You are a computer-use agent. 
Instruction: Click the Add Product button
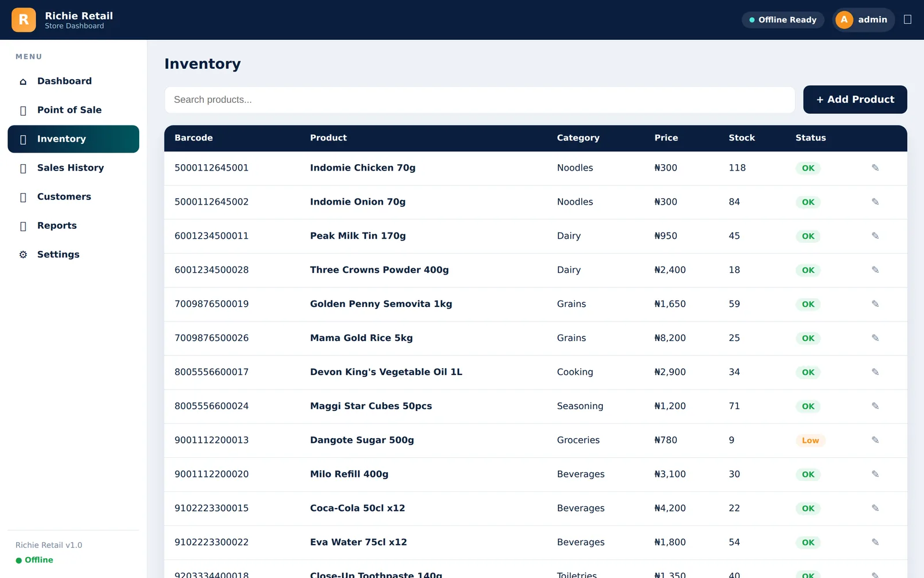pos(855,99)
